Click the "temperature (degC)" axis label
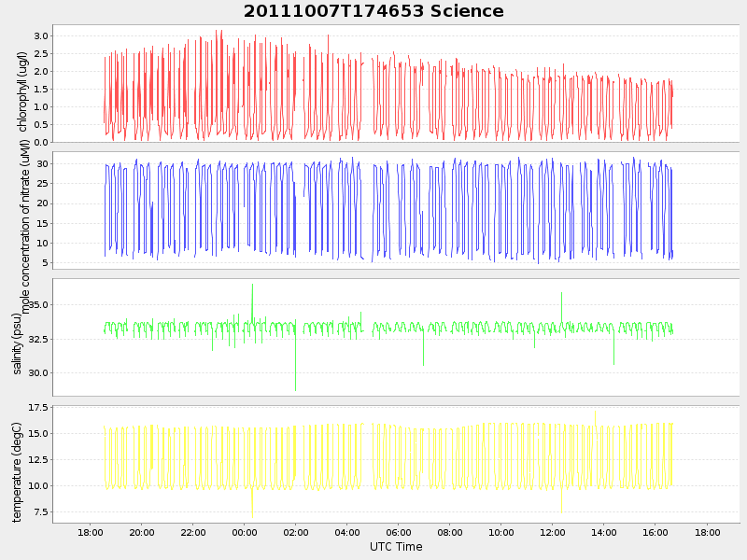The image size is (747, 560). coord(17,472)
